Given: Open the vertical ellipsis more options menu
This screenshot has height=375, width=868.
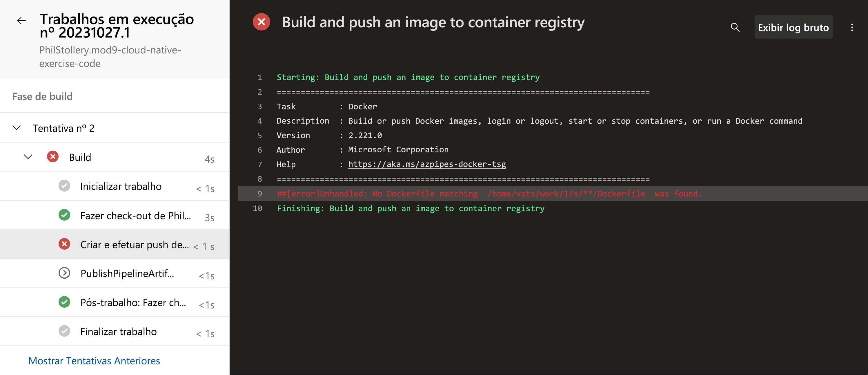Looking at the screenshot, I should (852, 27).
